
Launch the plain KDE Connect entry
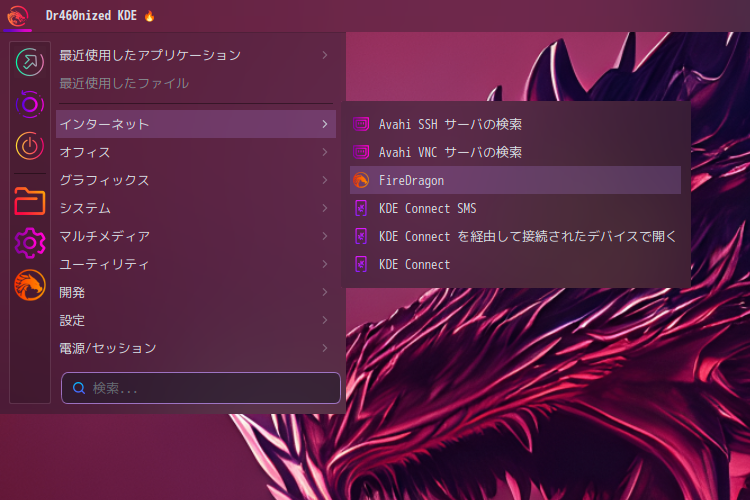515,264
